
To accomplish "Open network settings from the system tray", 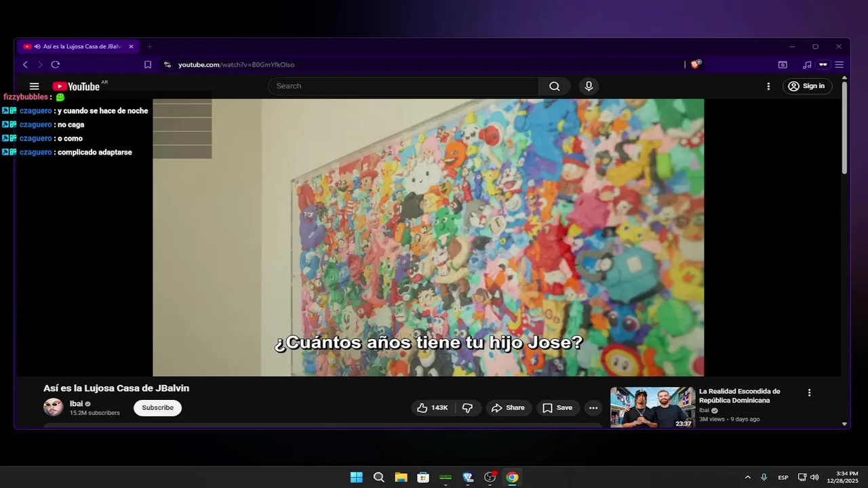I will point(802,477).
